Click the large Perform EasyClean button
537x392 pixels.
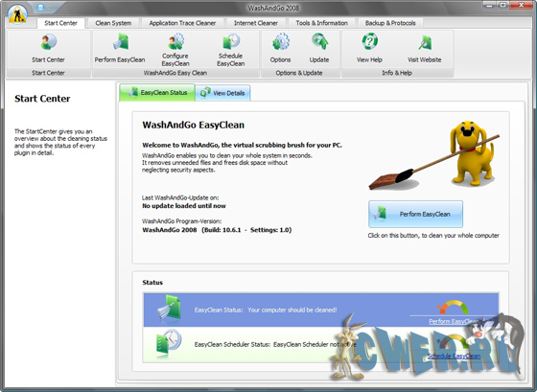click(x=416, y=214)
